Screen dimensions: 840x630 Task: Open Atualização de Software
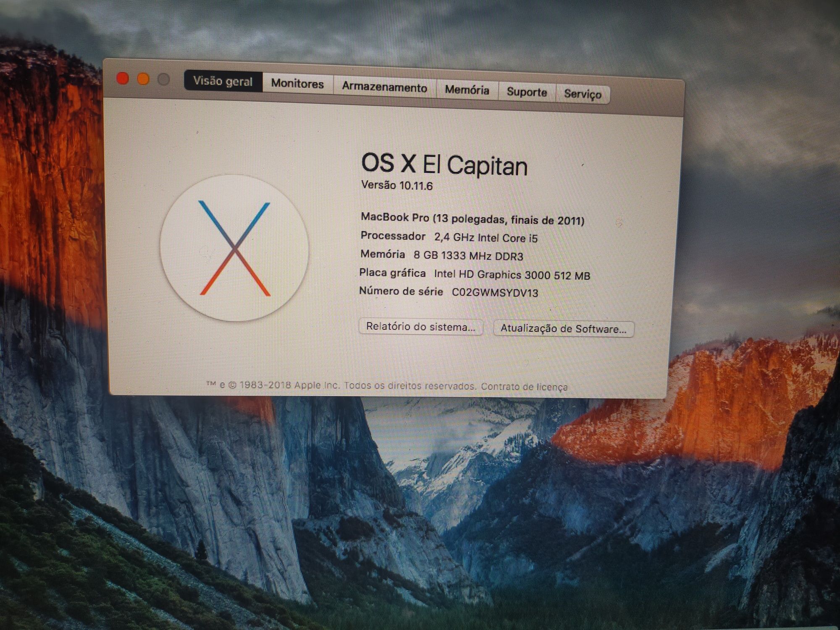[x=563, y=328]
